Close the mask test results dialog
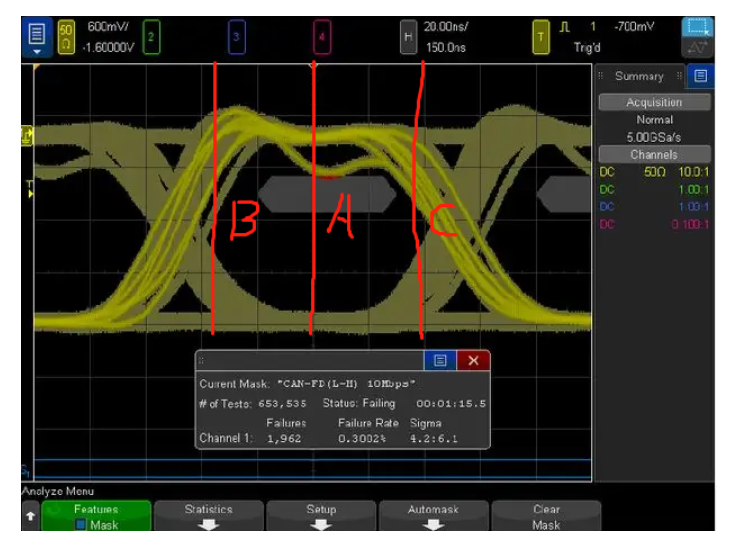Image resolution: width=731 pixels, height=545 pixels. pyautogui.click(x=473, y=360)
